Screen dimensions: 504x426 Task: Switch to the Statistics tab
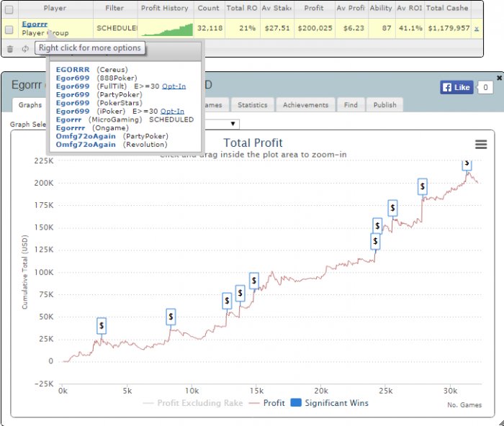(252, 105)
